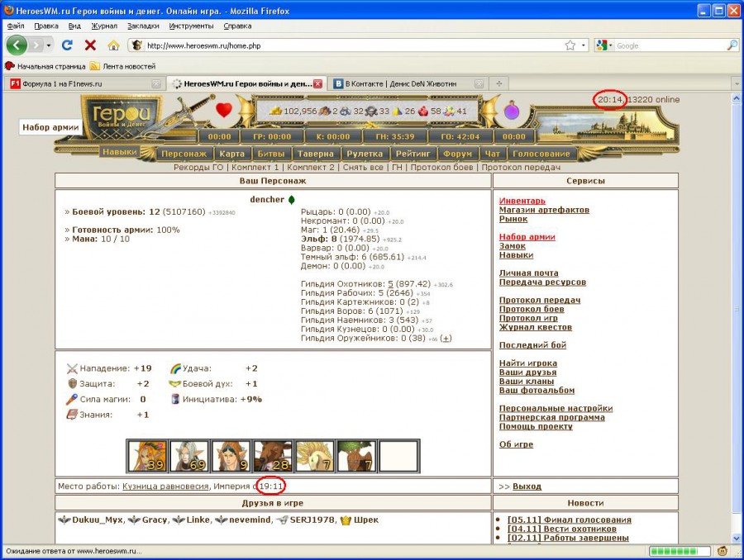
Task: Open the forward history dropdown arrow
Action: click(49, 45)
